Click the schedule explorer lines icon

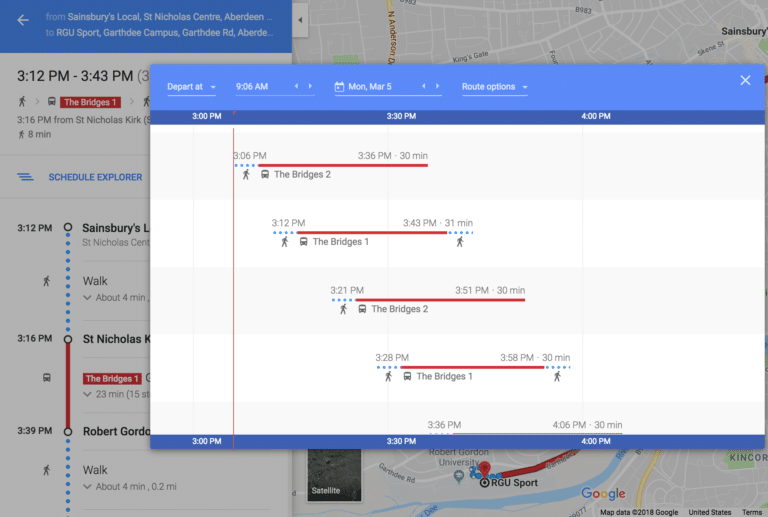tap(25, 177)
